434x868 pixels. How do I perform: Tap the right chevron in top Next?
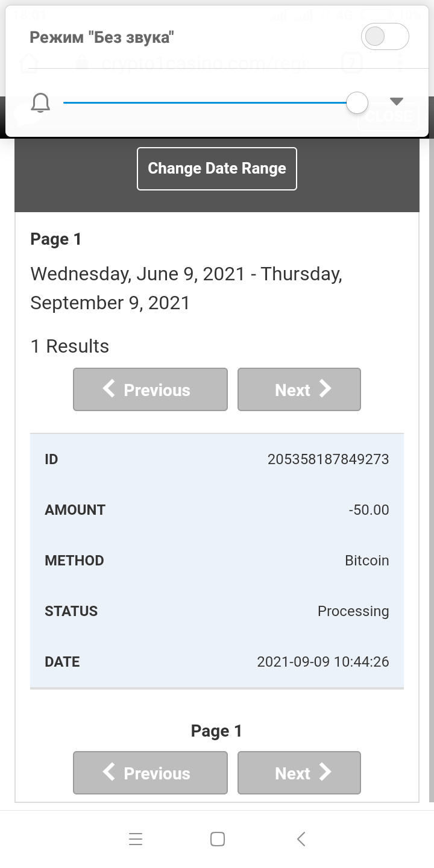(325, 389)
